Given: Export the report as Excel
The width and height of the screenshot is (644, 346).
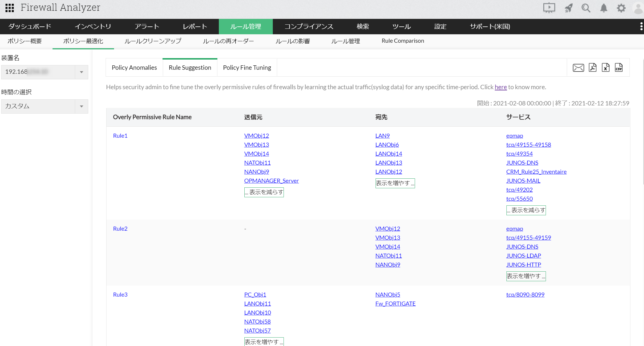Looking at the screenshot, I should (x=605, y=68).
